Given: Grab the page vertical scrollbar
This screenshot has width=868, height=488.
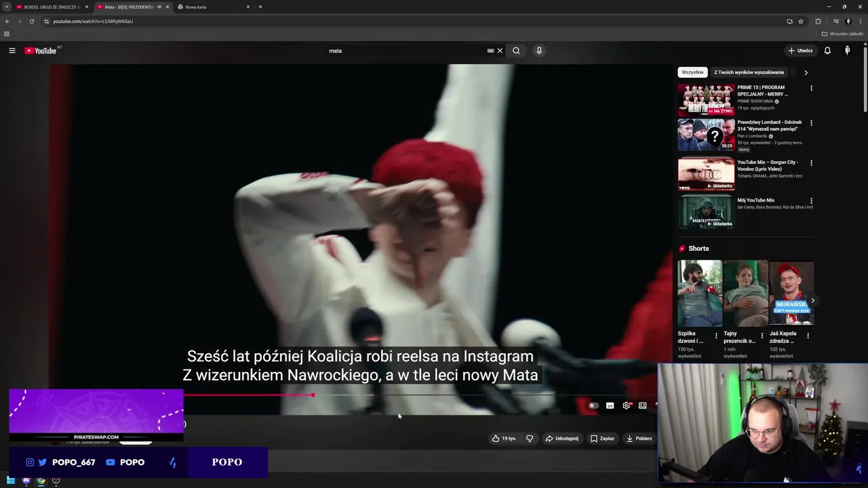Looking at the screenshot, I should click(x=865, y=78).
